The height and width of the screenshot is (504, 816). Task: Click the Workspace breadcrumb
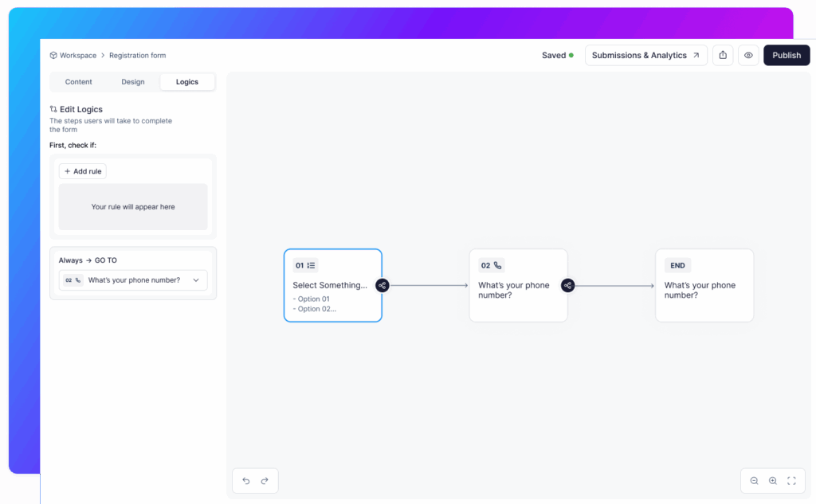point(77,55)
